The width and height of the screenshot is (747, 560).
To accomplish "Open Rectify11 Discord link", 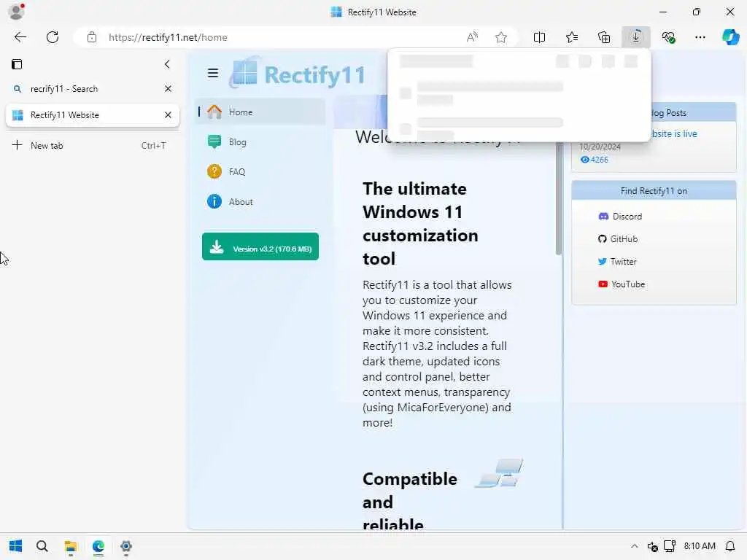I will (x=620, y=216).
